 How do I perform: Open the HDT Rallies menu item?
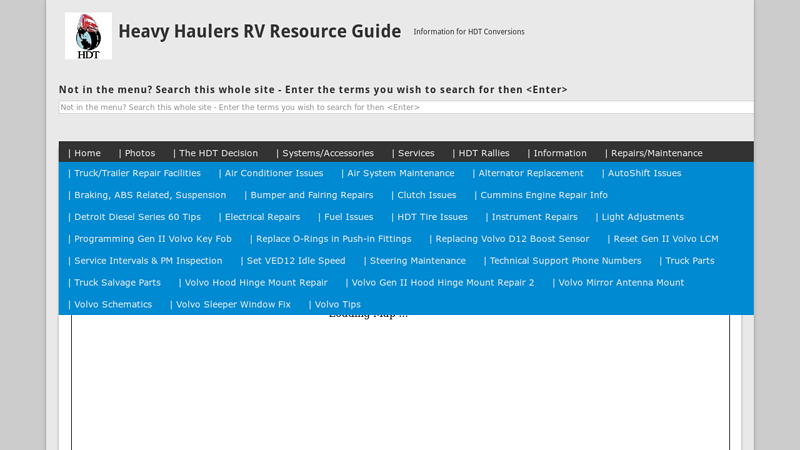click(x=482, y=153)
